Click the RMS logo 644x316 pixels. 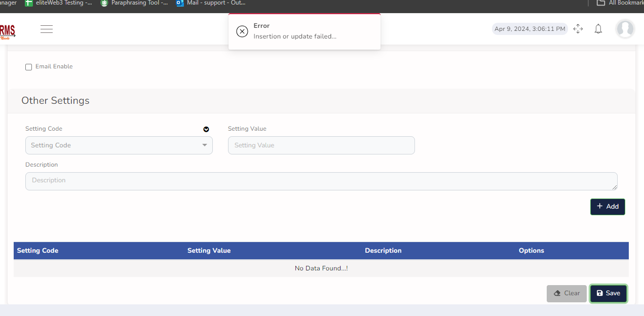pos(8,30)
